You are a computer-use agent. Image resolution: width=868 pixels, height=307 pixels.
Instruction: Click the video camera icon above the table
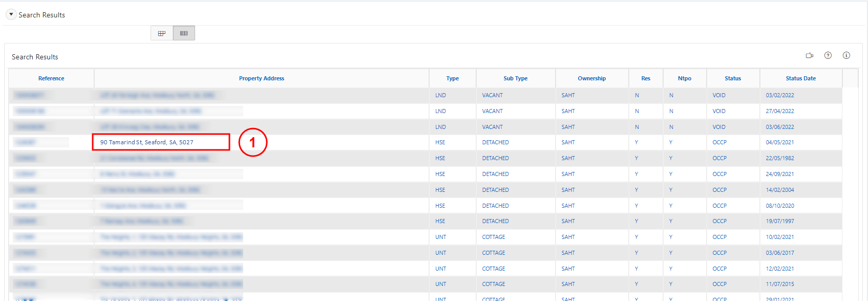809,56
